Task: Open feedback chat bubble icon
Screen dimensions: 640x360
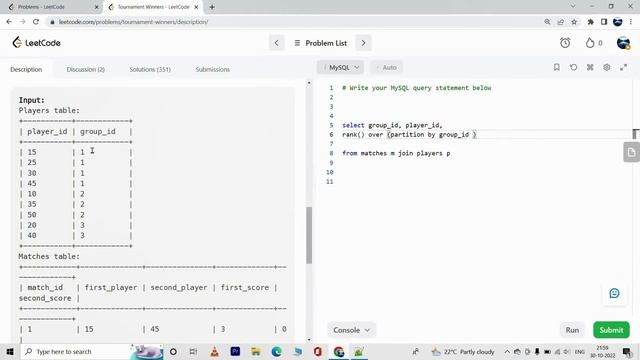Action: pyautogui.click(x=614, y=293)
